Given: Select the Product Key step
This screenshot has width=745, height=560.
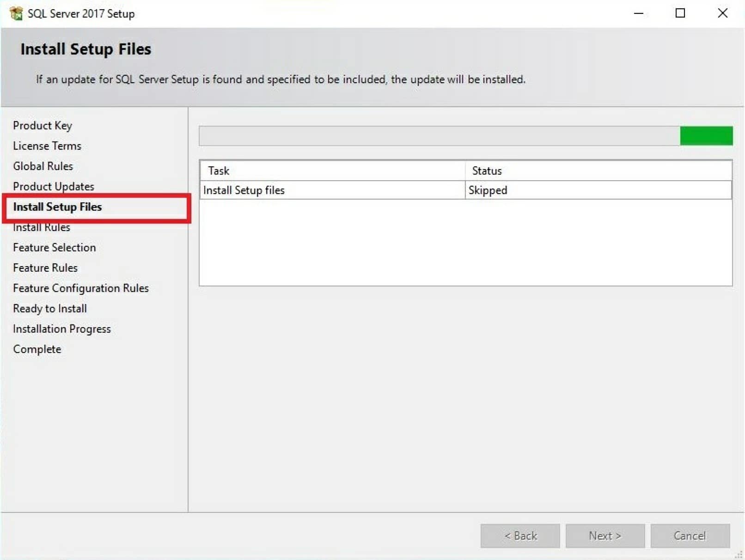Looking at the screenshot, I should [x=43, y=126].
